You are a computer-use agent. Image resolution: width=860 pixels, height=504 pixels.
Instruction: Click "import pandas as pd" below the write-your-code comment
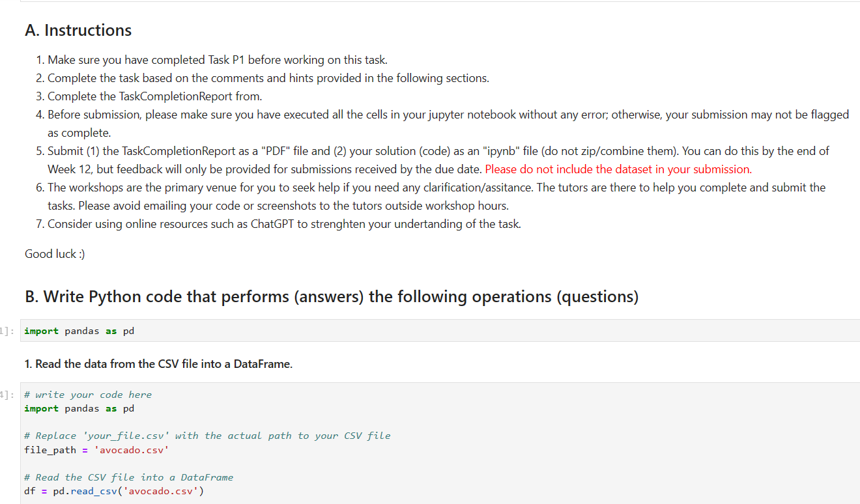click(x=79, y=408)
